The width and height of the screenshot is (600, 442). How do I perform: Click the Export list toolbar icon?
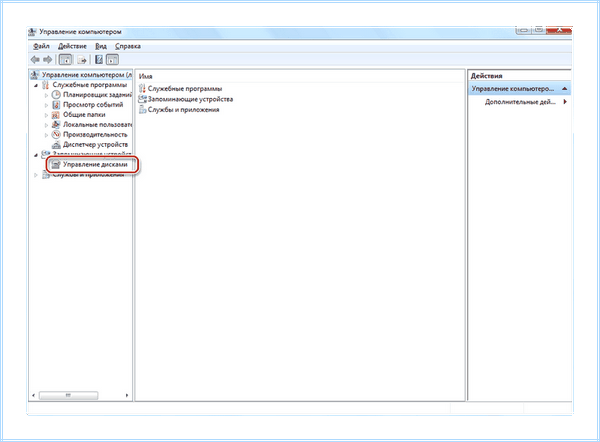tap(82, 60)
